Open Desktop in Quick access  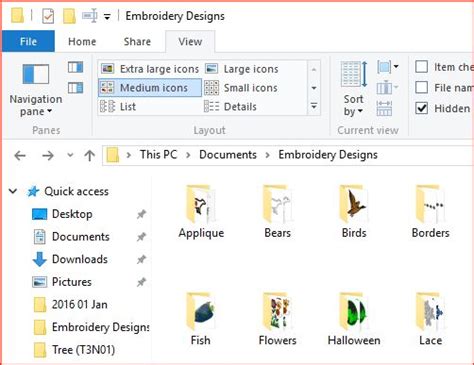[62, 214]
